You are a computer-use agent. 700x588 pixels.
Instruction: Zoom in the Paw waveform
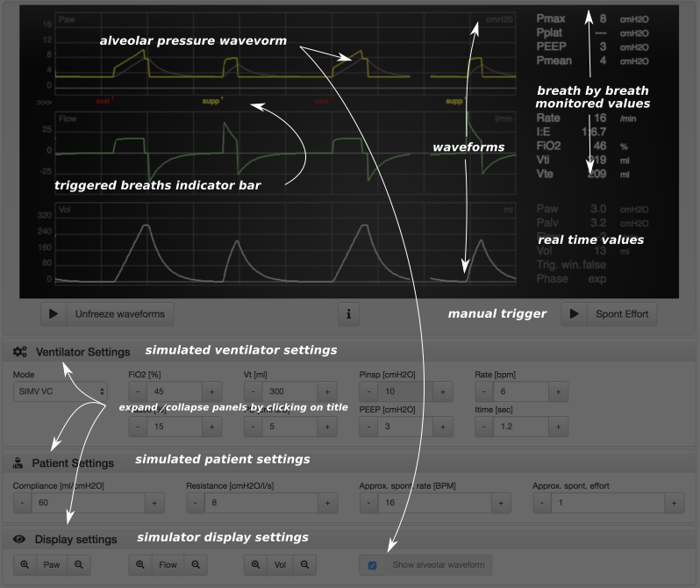coord(24,565)
